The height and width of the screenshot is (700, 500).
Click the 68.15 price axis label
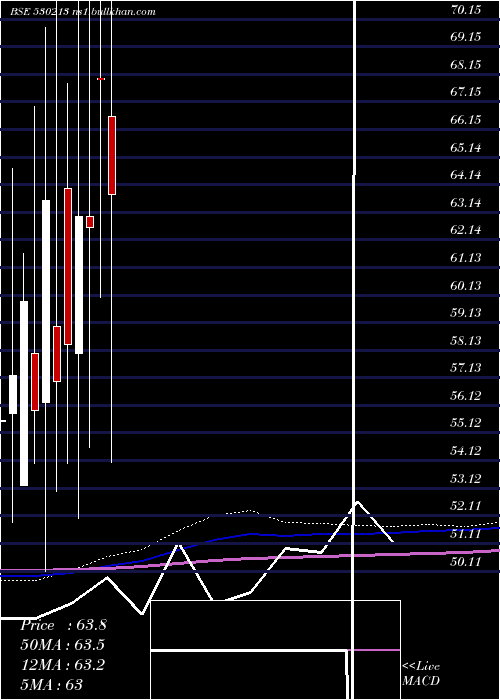pyautogui.click(x=466, y=65)
